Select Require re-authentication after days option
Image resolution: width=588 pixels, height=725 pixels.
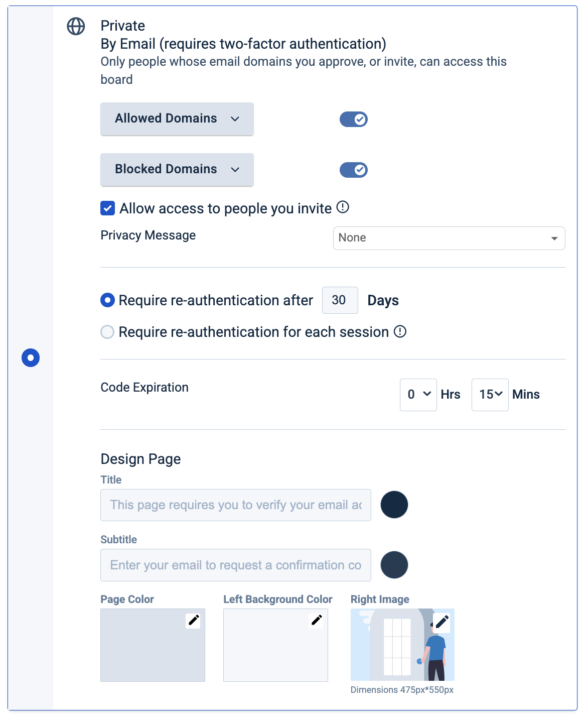point(107,300)
